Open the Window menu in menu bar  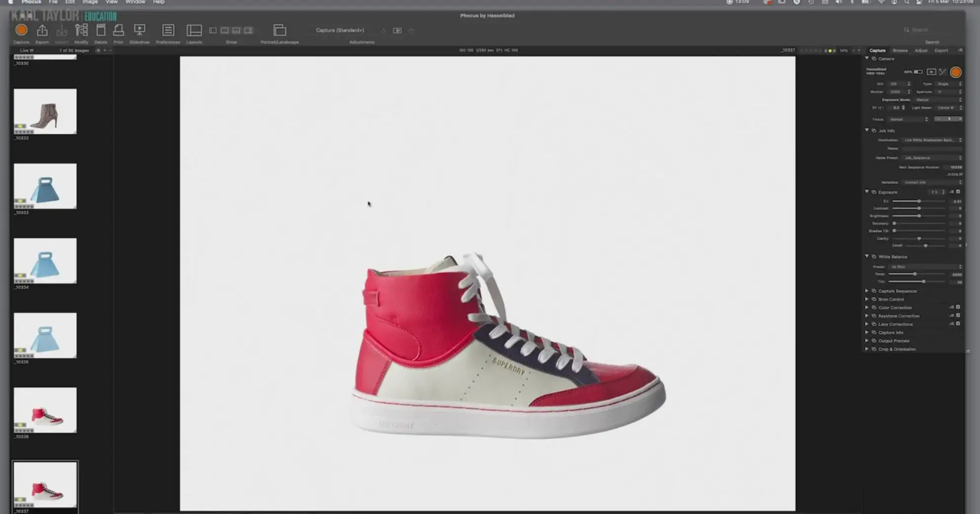tap(135, 2)
